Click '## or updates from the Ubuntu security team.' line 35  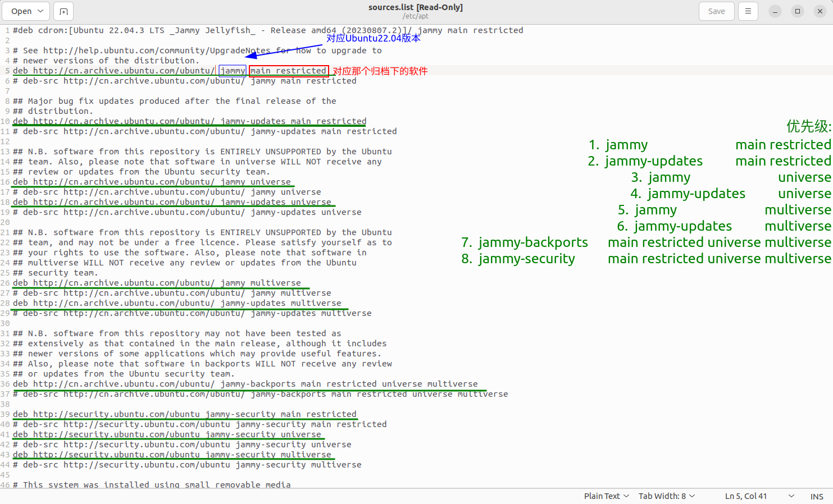124,374
